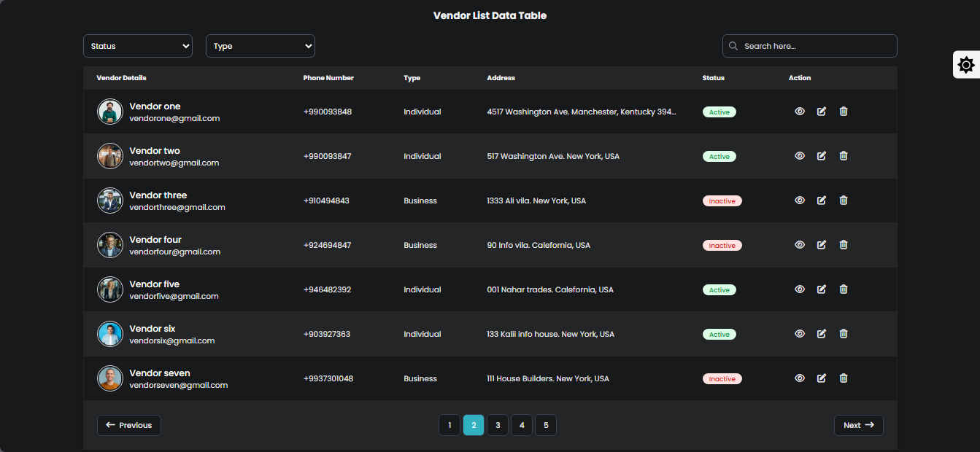Delete Vendor six via trash icon

(844, 334)
